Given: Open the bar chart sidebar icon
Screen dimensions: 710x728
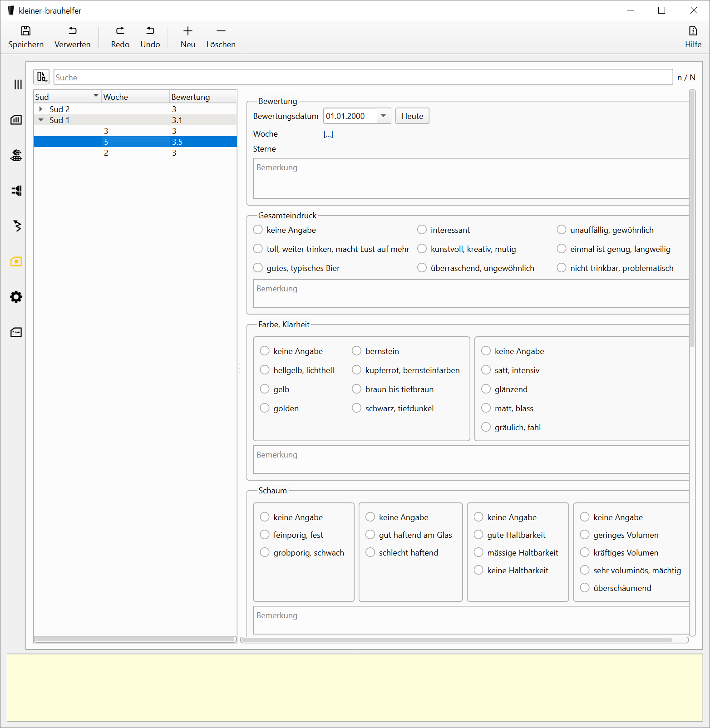Looking at the screenshot, I should click(x=16, y=120).
